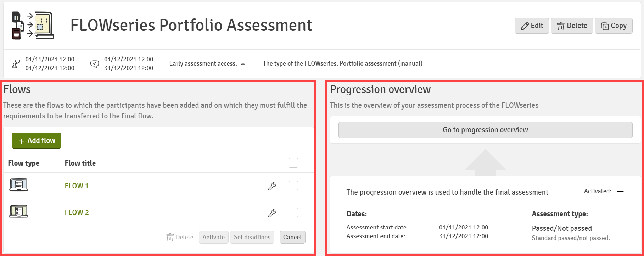Click the Set deadlines button
Image resolution: width=644 pixels, height=256 pixels.
[x=252, y=237]
